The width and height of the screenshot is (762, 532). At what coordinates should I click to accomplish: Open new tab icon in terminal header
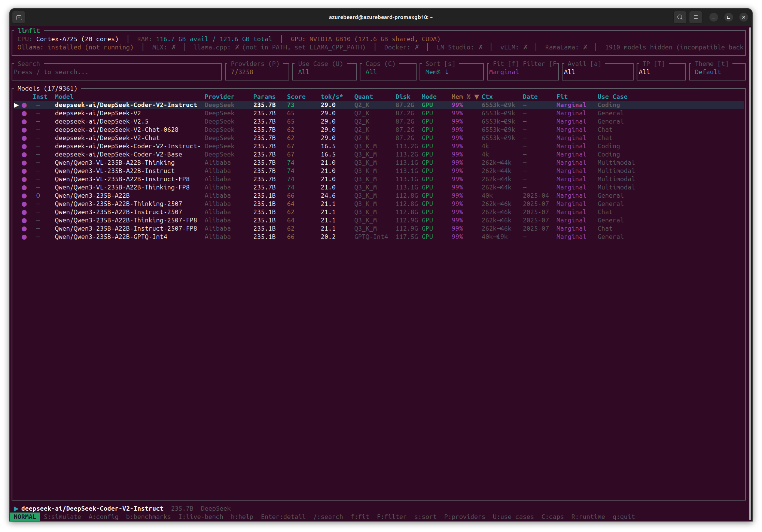click(19, 17)
